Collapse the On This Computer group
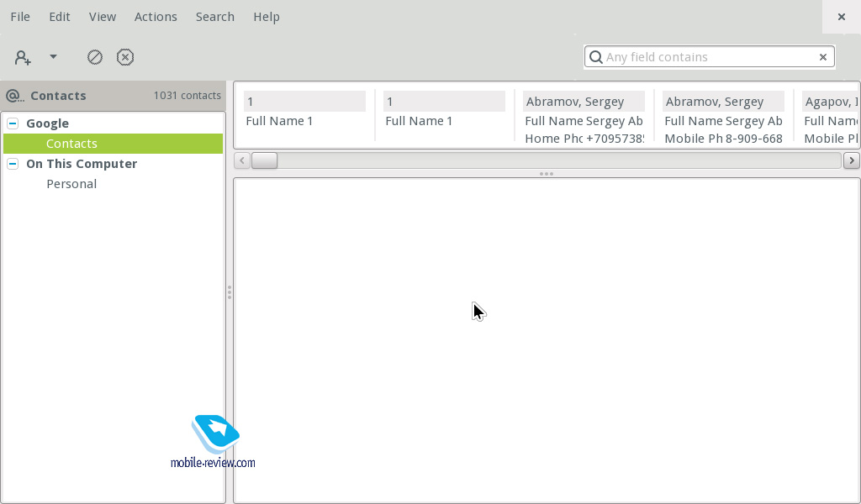Viewport: 861px width, 504px height. (13, 164)
